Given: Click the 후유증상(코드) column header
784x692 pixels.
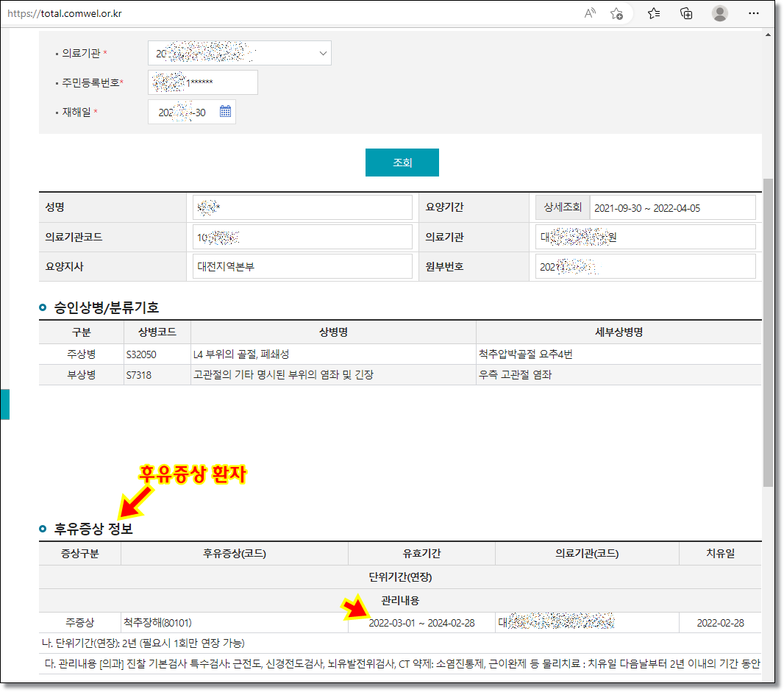Looking at the screenshot, I should tap(235, 554).
